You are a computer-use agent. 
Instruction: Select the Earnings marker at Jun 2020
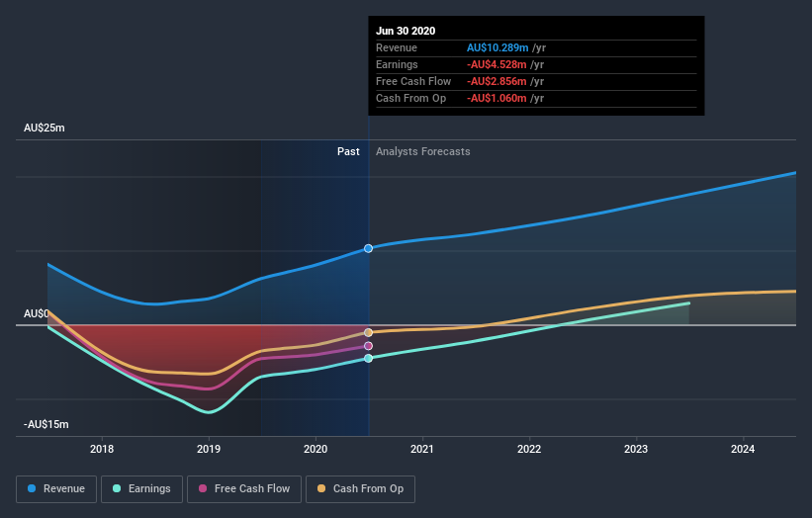[x=368, y=358]
